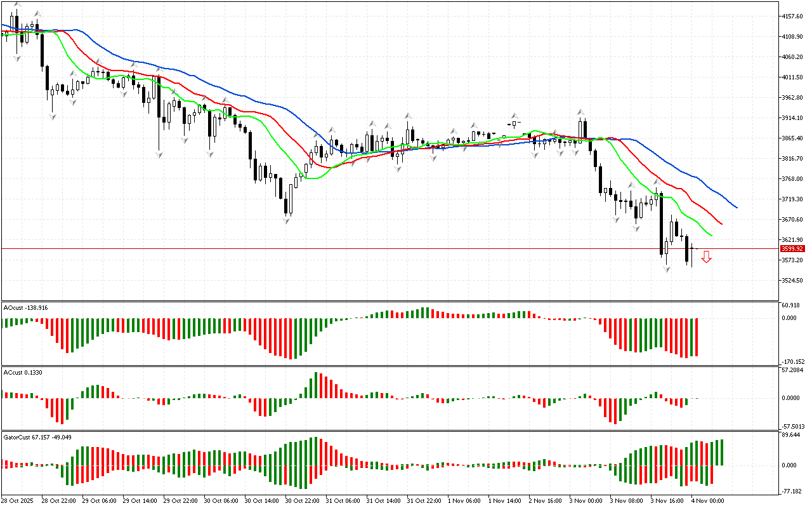Click the ACcust indicator label

23,372
